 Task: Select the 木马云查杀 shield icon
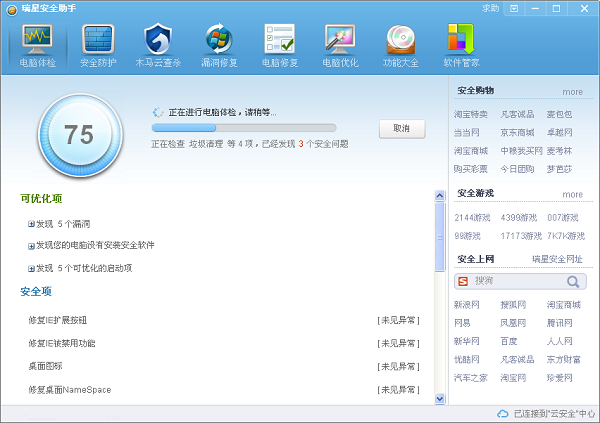(x=158, y=39)
